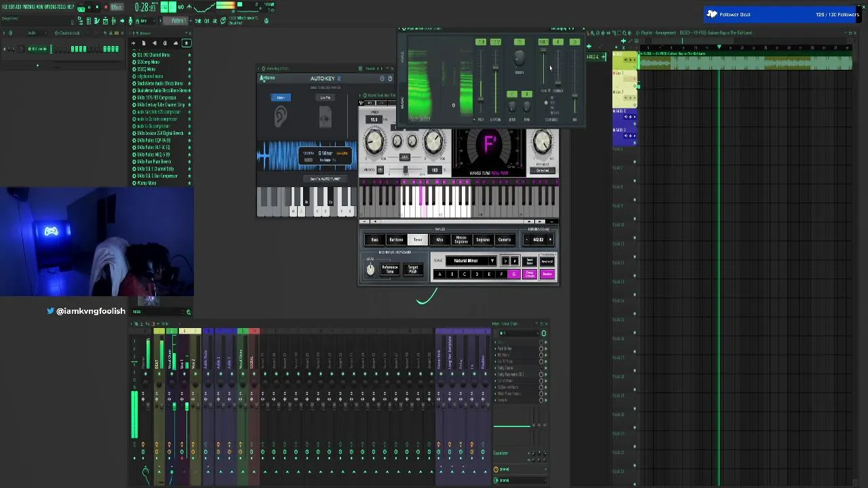Click the Level knob in MIDI Input section
868x488 pixels.
point(370,270)
